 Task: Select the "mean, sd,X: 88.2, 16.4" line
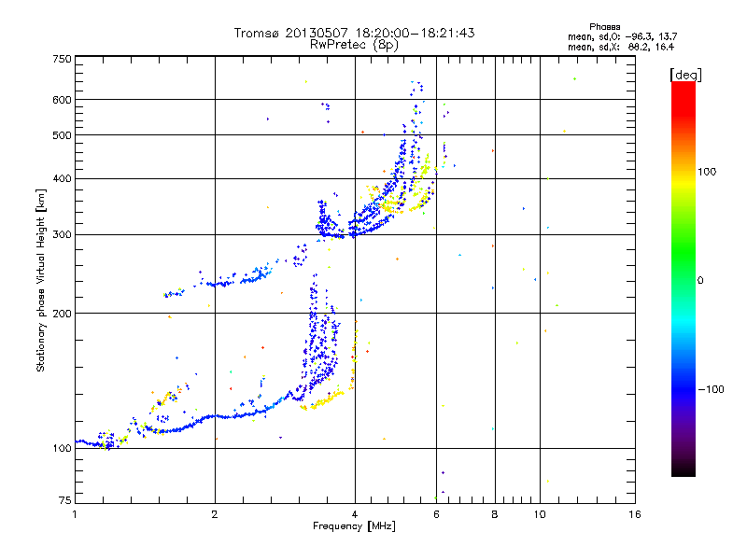pyautogui.click(x=621, y=47)
